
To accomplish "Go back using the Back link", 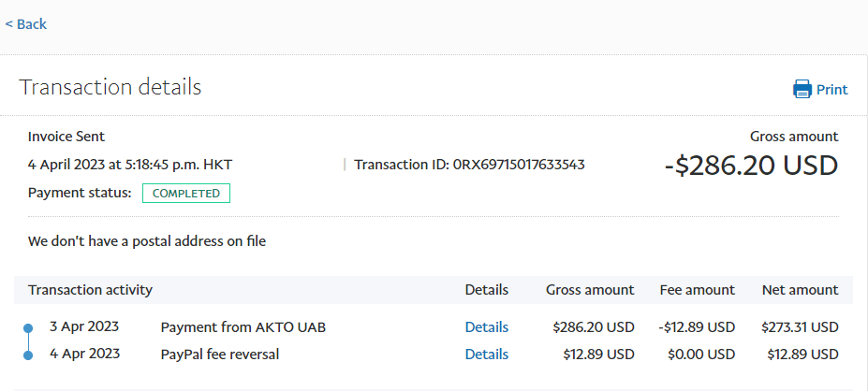I will coord(26,24).
